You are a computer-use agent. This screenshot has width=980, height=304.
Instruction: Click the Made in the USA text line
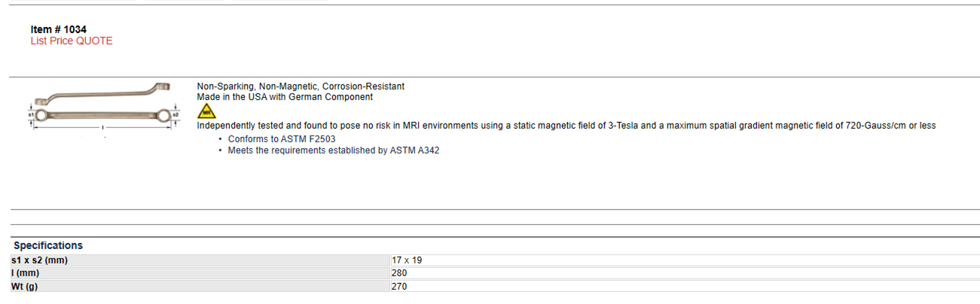pos(285,97)
